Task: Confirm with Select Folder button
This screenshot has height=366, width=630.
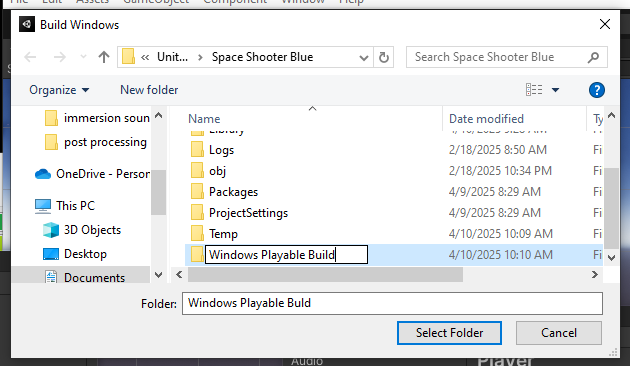Action: [449, 333]
